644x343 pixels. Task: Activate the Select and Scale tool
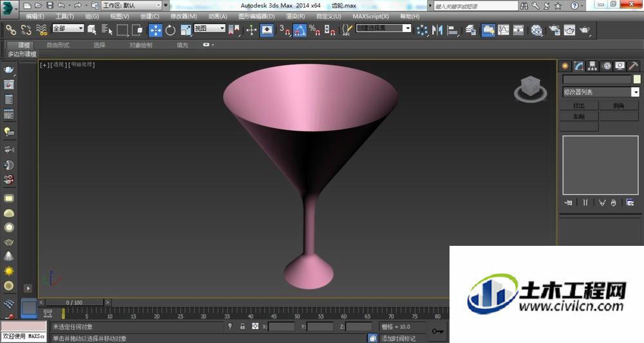(x=185, y=30)
